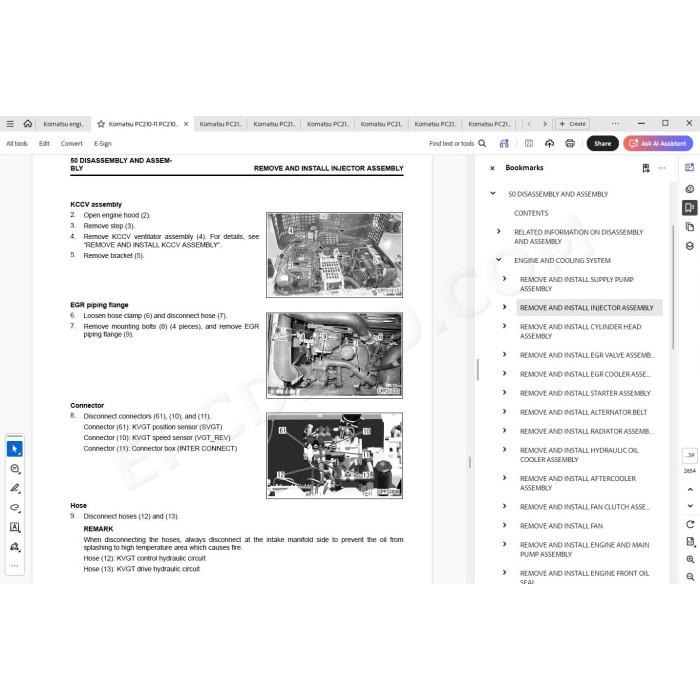The image size is (700, 700).
Task: Go to next page down arrow
Action: click(x=690, y=506)
